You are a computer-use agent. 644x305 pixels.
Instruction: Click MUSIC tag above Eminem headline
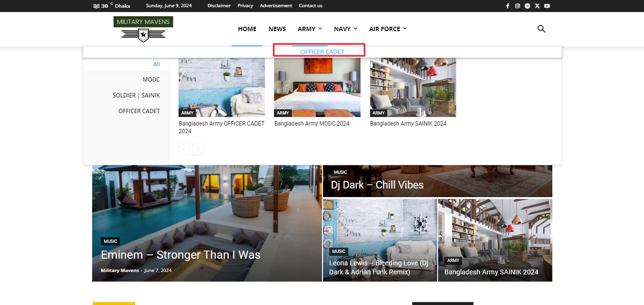coord(110,241)
